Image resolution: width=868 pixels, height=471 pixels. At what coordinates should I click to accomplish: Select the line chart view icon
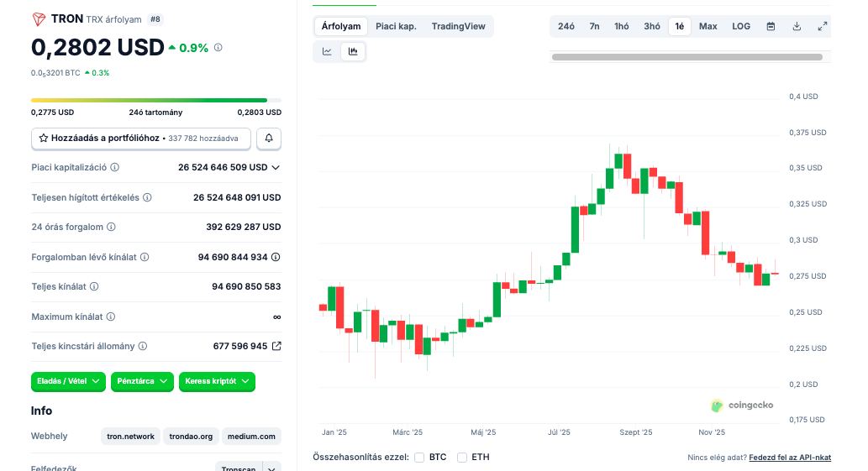point(327,52)
